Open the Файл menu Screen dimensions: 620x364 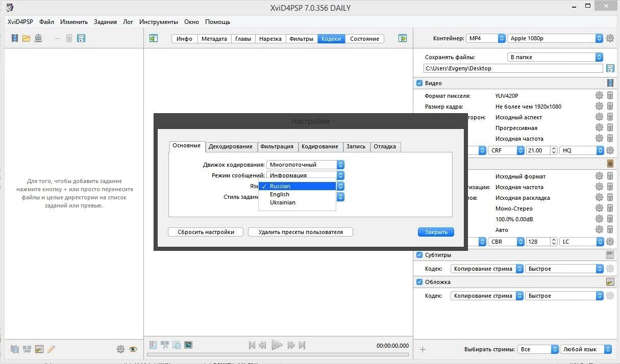[46, 22]
